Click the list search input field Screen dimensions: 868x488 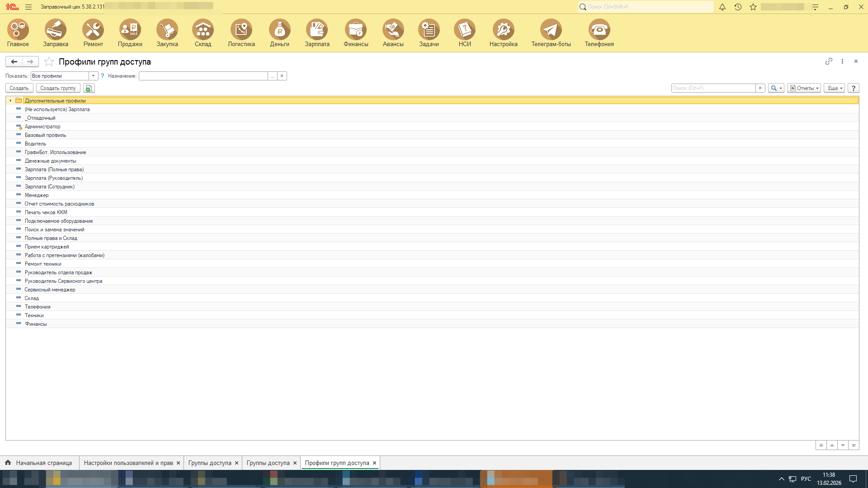point(713,88)
